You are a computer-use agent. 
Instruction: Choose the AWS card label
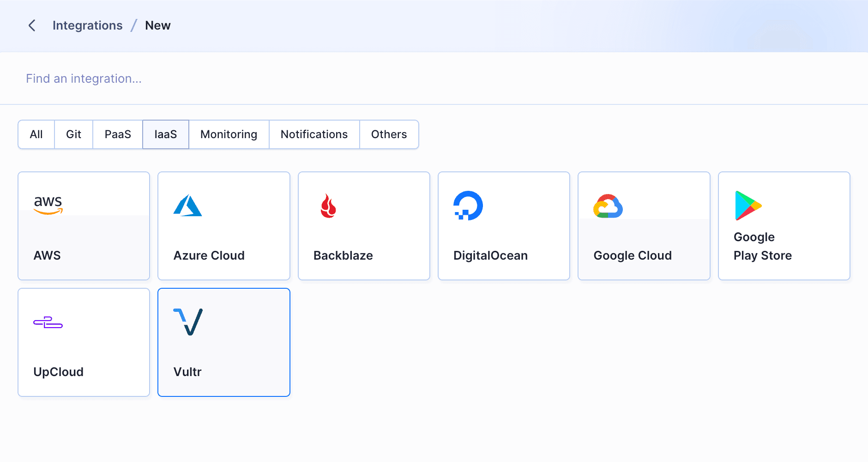[x=47, y=255]
